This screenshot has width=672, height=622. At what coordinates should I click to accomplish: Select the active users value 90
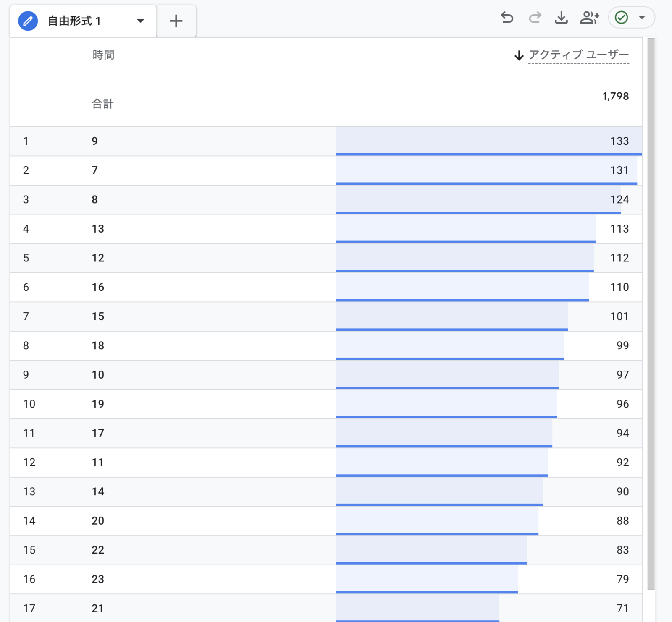click(623, 491)
